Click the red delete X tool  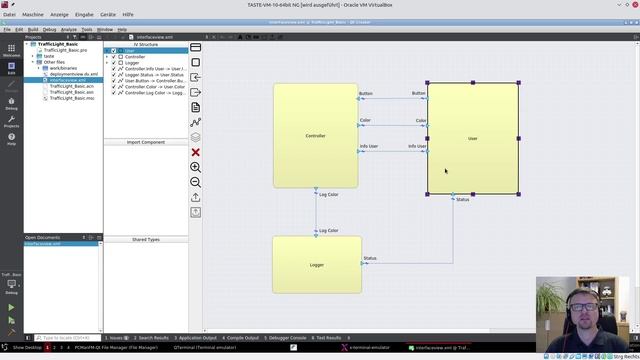tap(196, 152)
